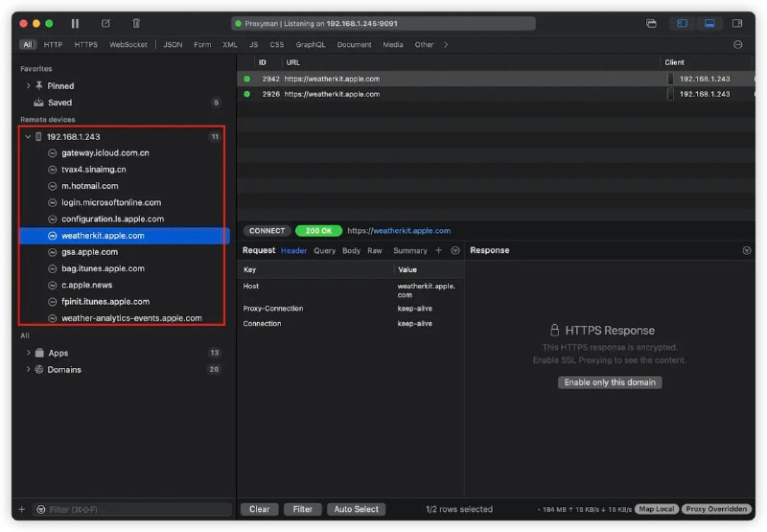Click the Auto Select button
Screen dimensions: 767x532
(x=356, y=509)
